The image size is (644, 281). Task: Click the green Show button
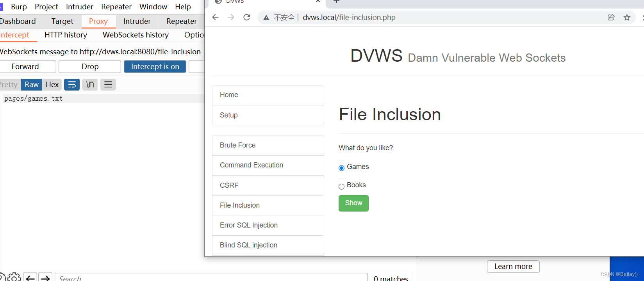coord(353,203)
